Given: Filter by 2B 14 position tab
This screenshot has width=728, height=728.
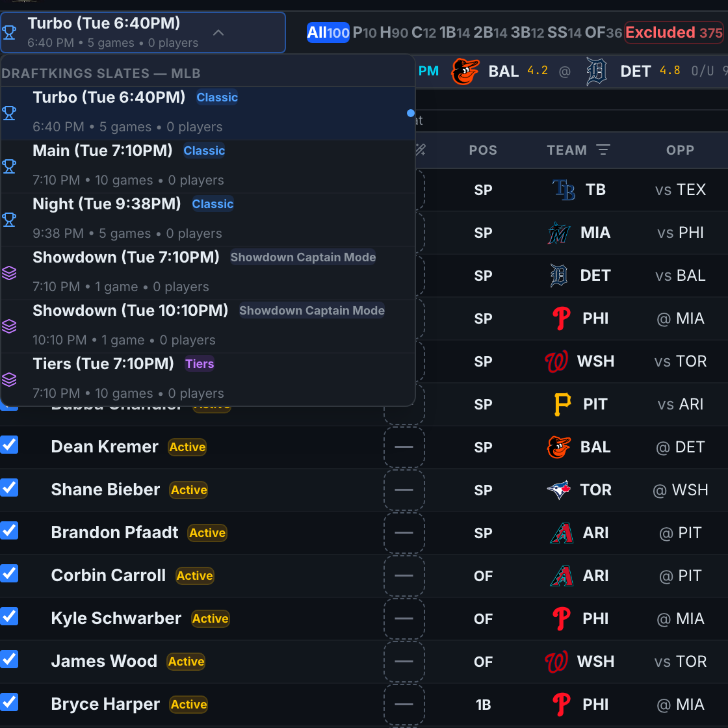Looking at the screenshot, I should tap(490, 32).
